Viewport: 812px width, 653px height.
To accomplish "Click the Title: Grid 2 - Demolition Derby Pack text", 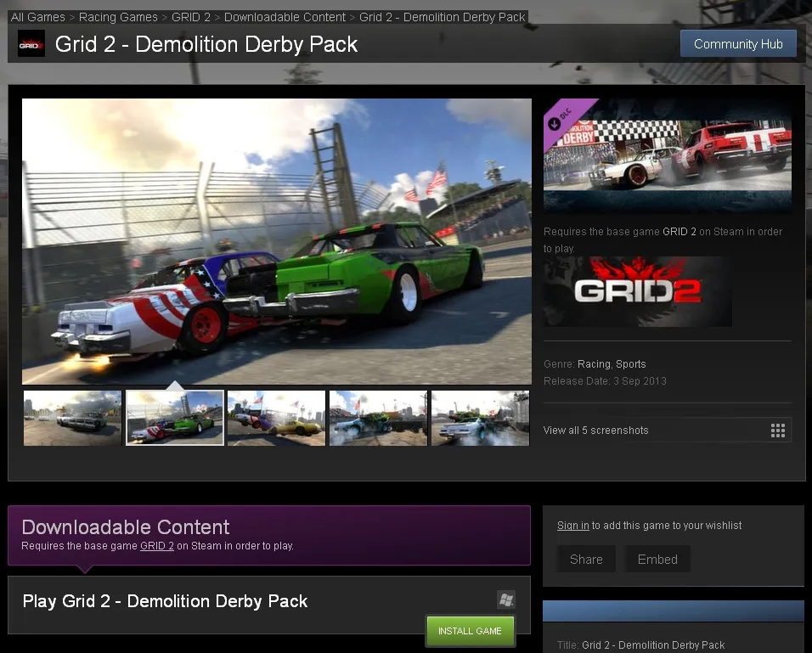I will coord(640,645).
